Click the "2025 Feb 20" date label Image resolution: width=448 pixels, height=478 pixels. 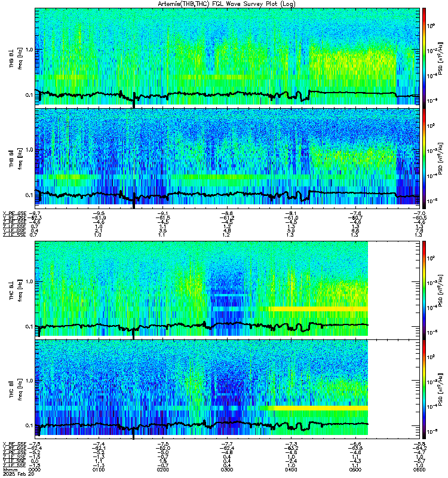pyautogui.click(x=19, y=474)
